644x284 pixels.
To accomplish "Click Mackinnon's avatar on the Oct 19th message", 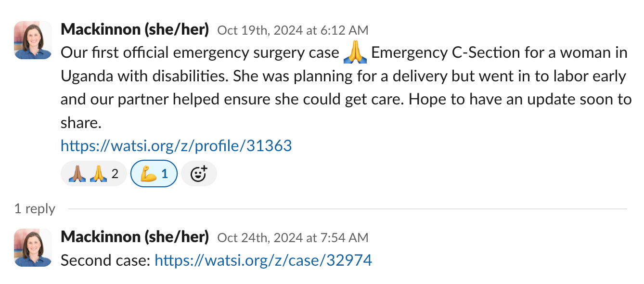I will tap(33, 40).
